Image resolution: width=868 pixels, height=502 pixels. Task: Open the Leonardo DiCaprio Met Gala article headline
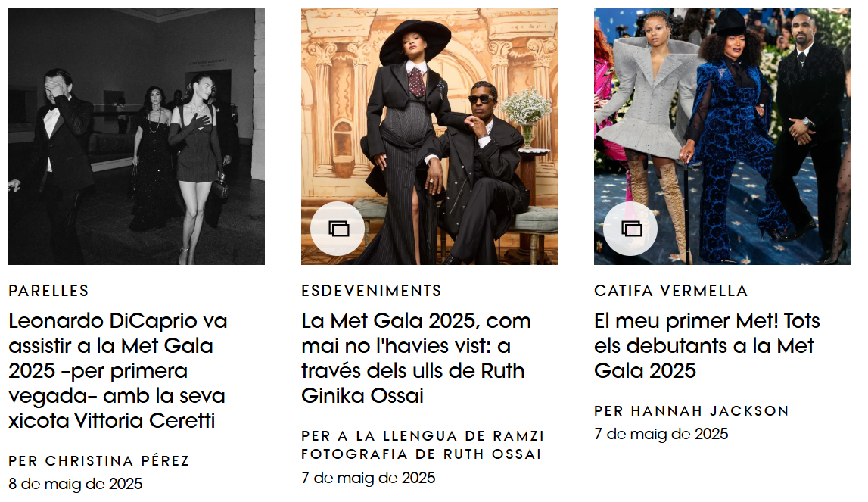pyautogui.click(x=118, y=371)
